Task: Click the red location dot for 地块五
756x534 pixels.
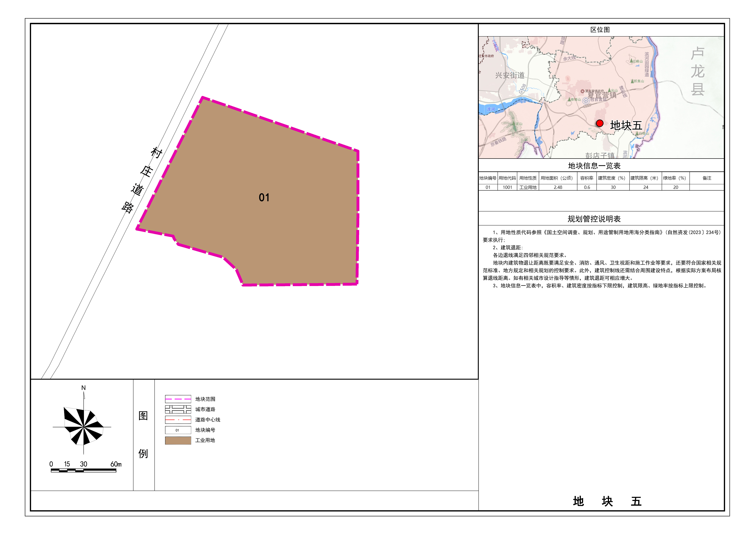Action: [x=600, y=123]
